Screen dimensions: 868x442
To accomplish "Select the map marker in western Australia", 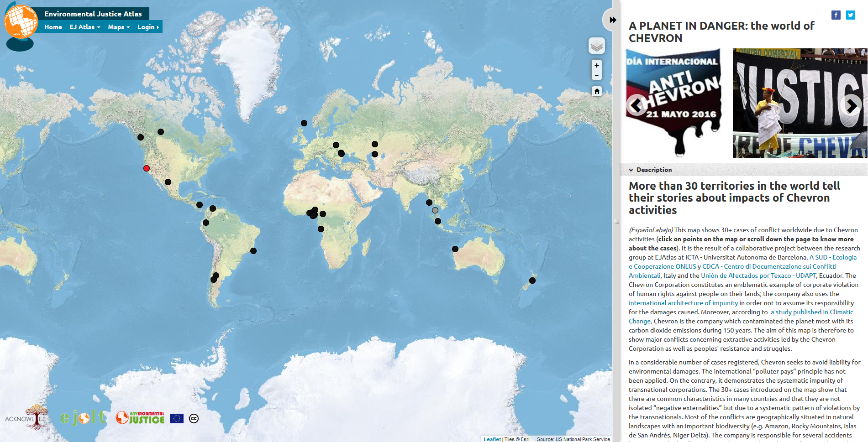I will pyautogui.click(x=455, y=249).
